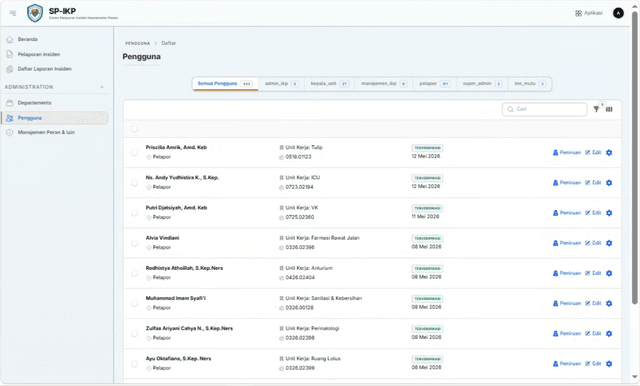Image resolution: width=640 pixels, height=386 pixels.
Task: Collapse the Administration section chevron
Action: click(x=102, y=87)
